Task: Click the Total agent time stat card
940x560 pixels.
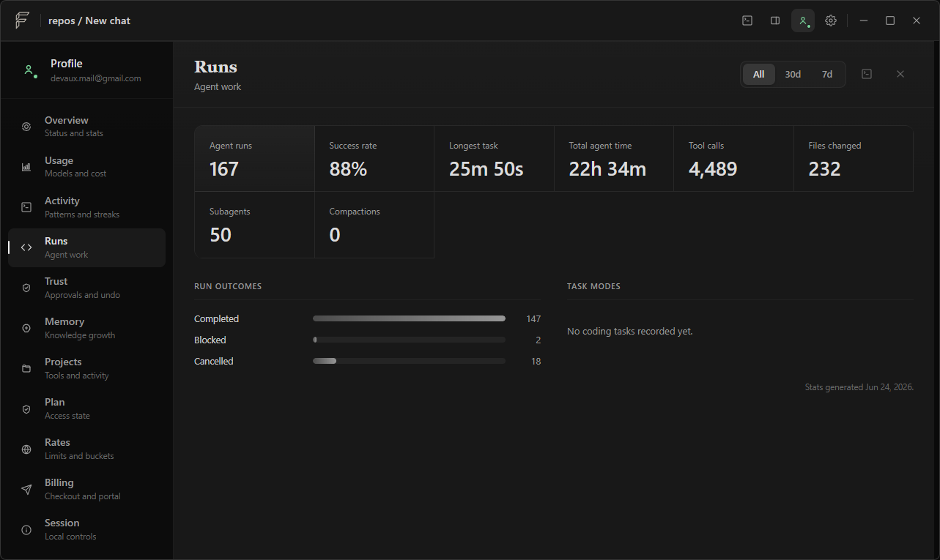Action: tap(614, 159)
